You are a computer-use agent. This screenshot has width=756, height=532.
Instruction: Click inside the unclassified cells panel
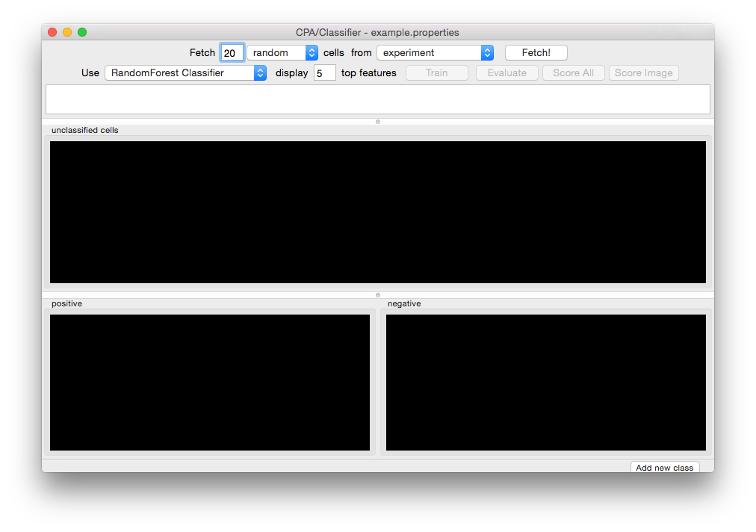[377, 212]
